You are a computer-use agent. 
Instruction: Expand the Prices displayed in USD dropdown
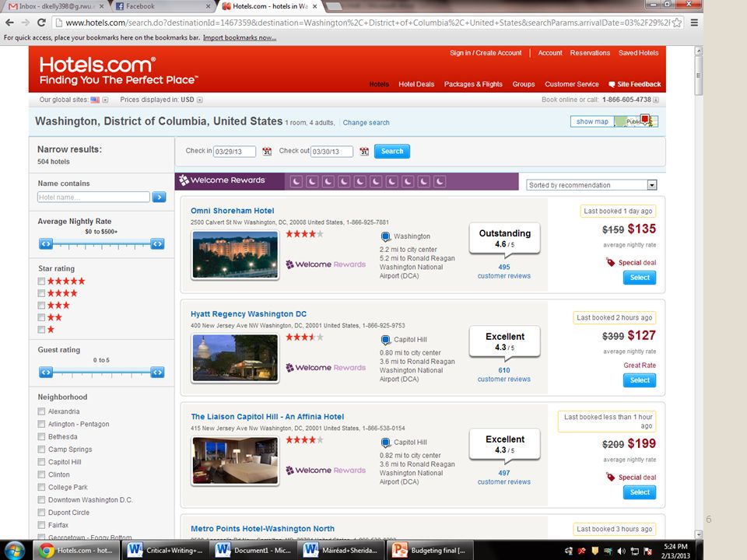point(200,100)
